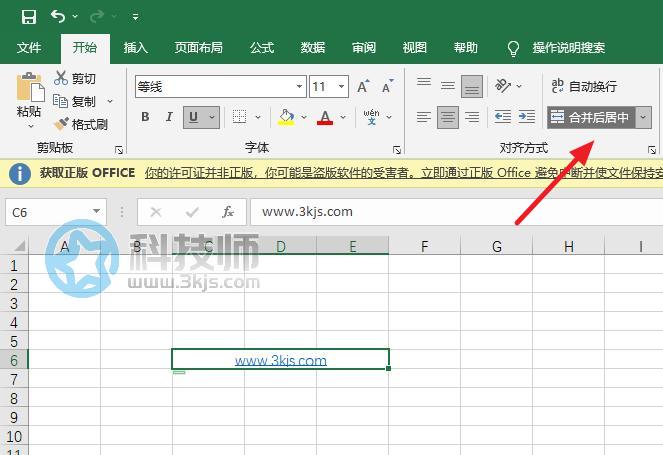The height and width of the screenshot is (455, 663).
Task: Open the 公式 ribbon tab
Action: [x=262, y=47]
